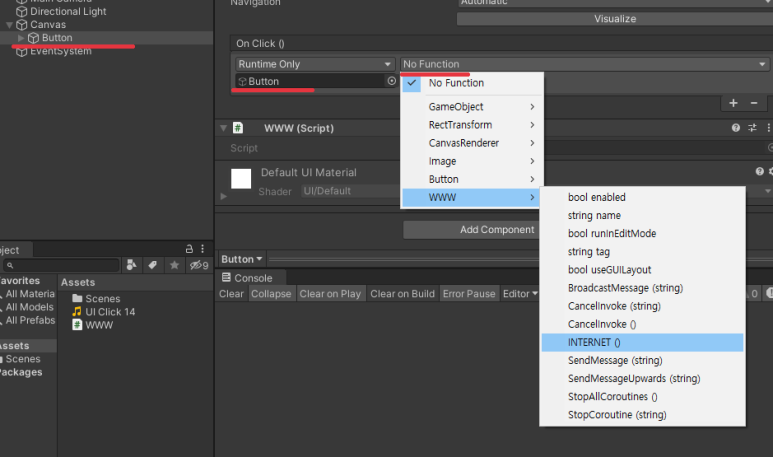Add new On Click event entry
The width and height of the screenshot is (773, 457).
pos(733,103)
